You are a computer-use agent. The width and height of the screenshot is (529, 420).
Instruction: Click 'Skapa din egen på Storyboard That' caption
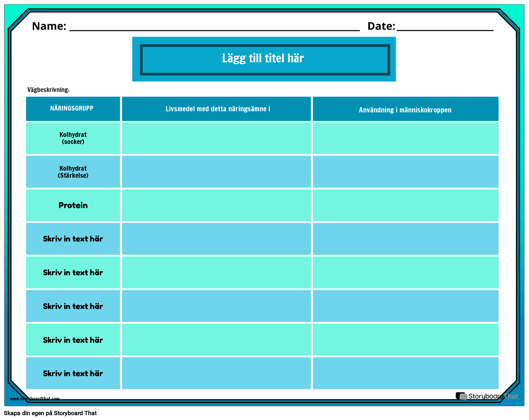coord(50,413)
